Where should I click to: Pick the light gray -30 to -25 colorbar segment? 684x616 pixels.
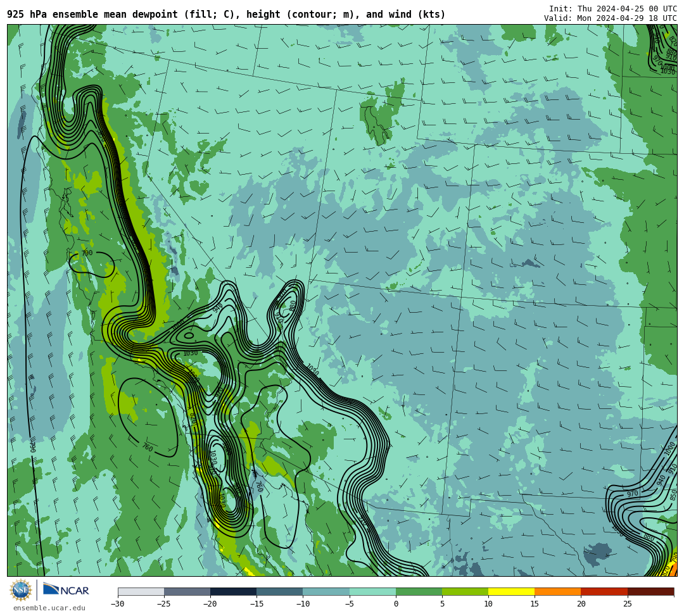pos(141,591)
